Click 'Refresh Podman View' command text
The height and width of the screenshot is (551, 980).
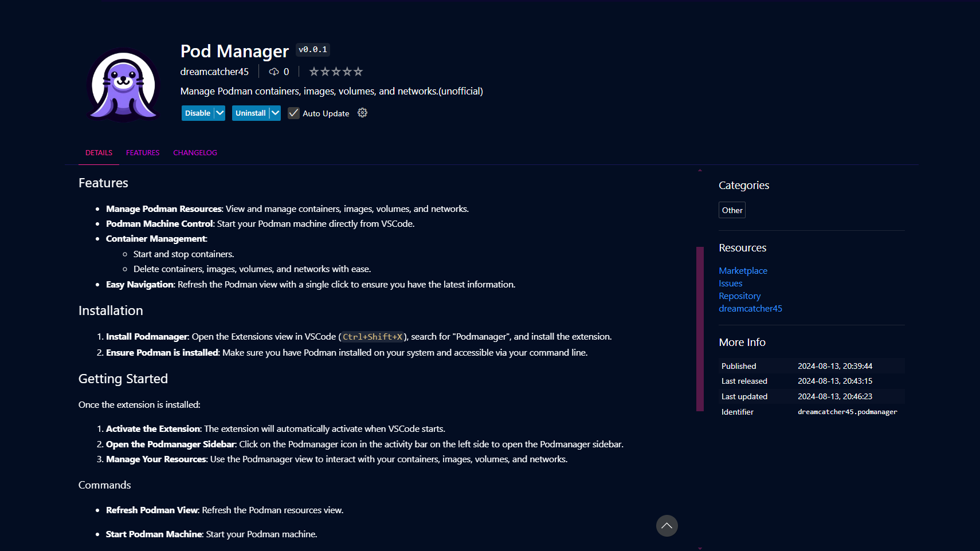pos(152,510)
